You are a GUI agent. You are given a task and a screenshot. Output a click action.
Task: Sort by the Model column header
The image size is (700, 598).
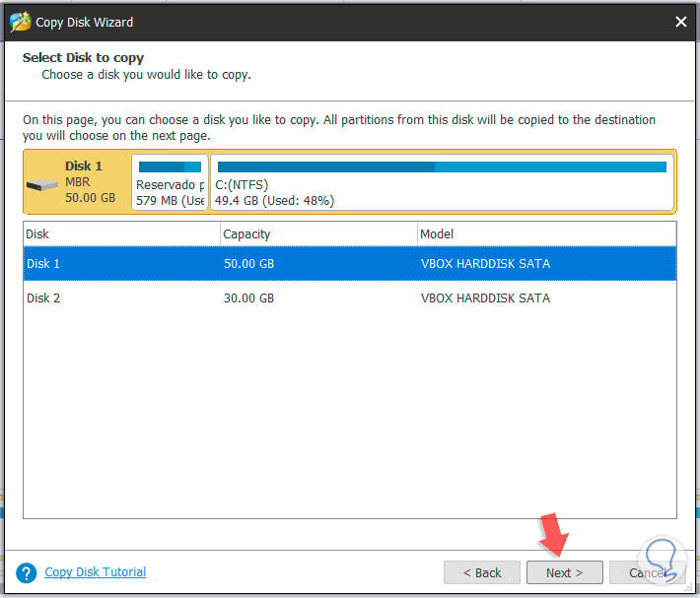click(546, 234)
